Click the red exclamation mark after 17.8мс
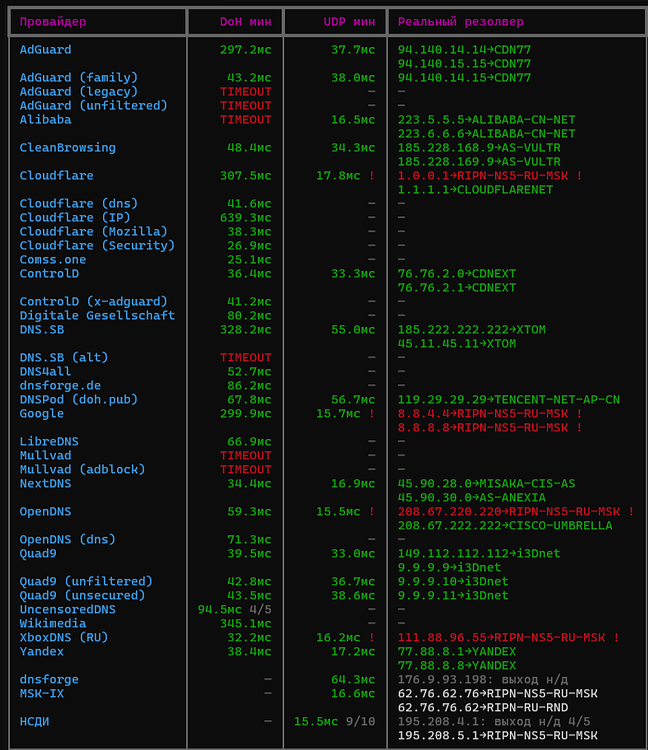648x750 pixels. [372, 176]
